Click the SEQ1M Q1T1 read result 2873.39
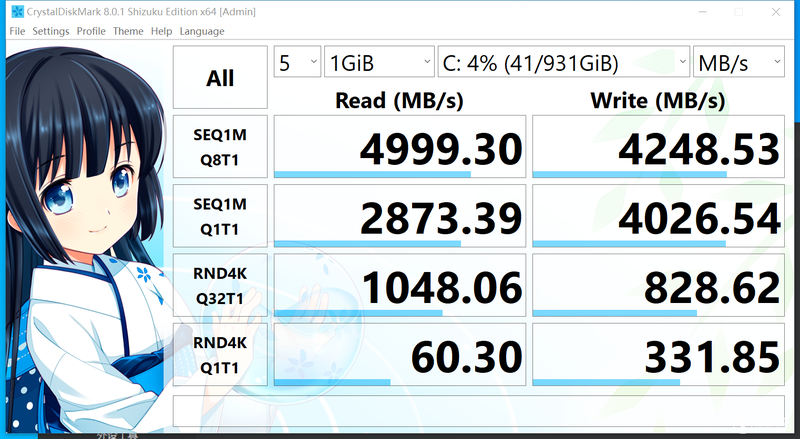 pyautogui.click(x=399, y=216)
